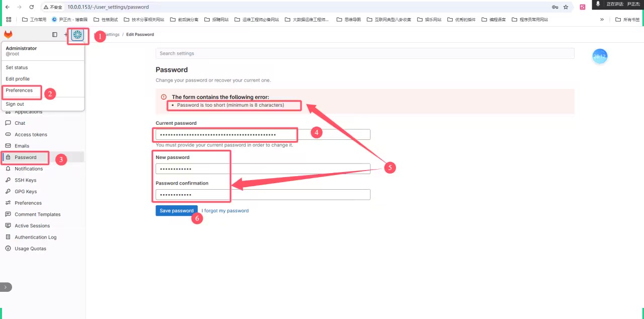Open GPG Keys settings
Screen dimensions: 644x319
pyautogui.click(x=26, y=192)
